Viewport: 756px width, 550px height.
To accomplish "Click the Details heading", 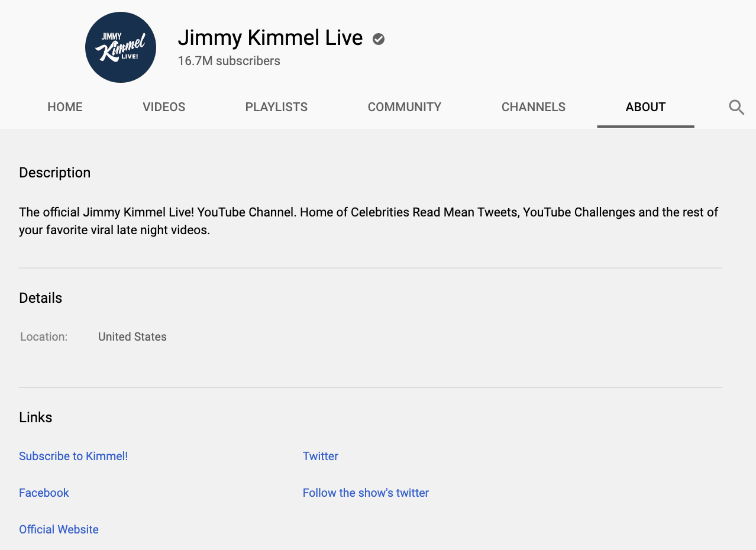I will coord(40,298).
